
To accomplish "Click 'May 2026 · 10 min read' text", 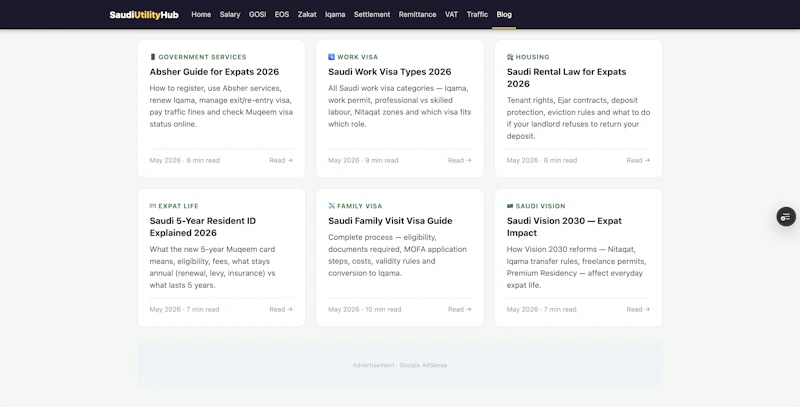I will tap(365, 309).
